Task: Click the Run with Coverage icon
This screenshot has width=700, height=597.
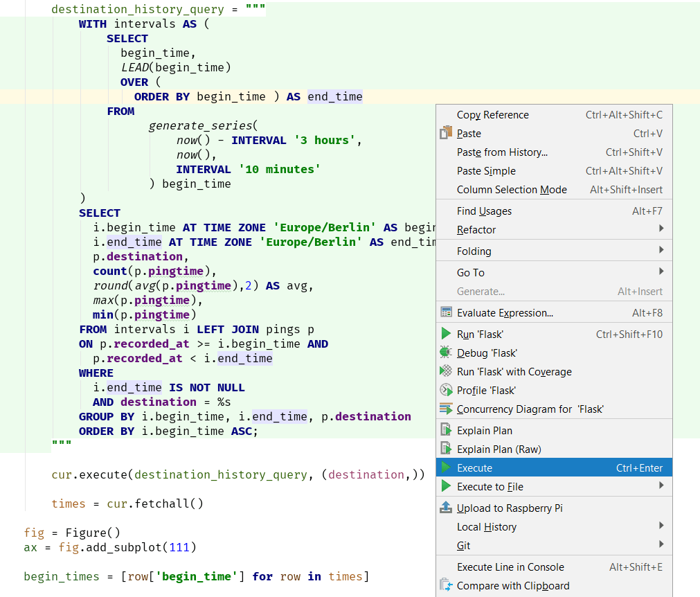Action: click(x=445, y=371)
